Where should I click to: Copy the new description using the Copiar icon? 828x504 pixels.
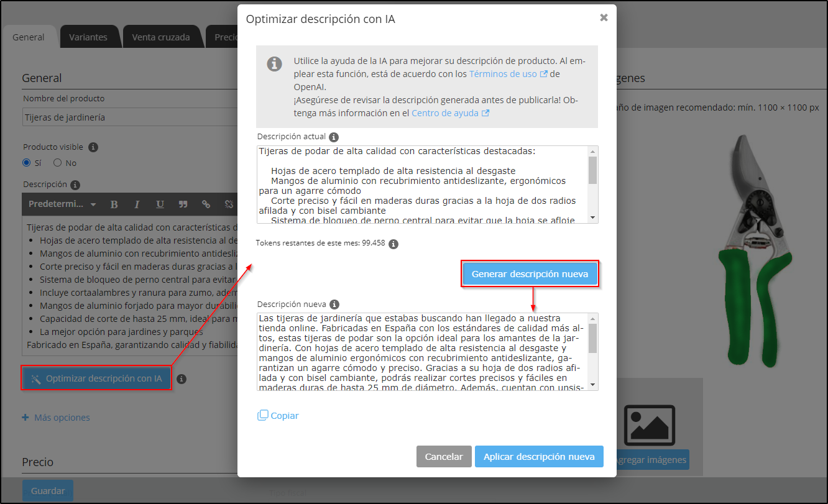264,415
